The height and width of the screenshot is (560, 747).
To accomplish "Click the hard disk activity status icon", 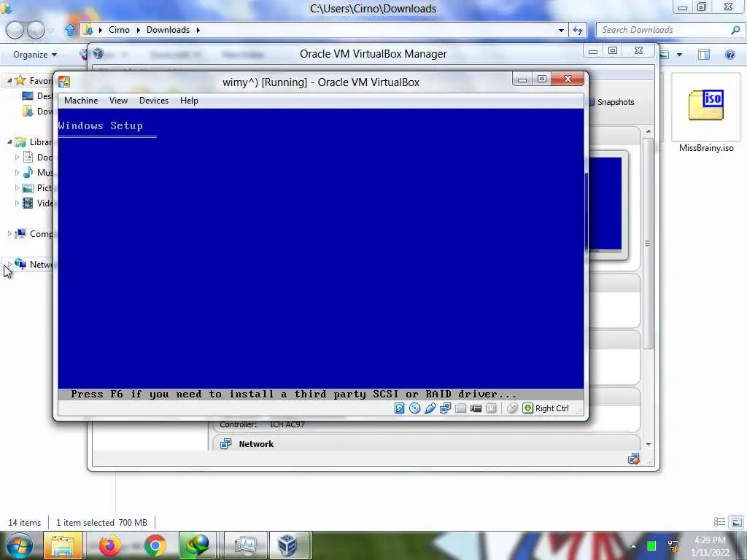I will [399, 408].
